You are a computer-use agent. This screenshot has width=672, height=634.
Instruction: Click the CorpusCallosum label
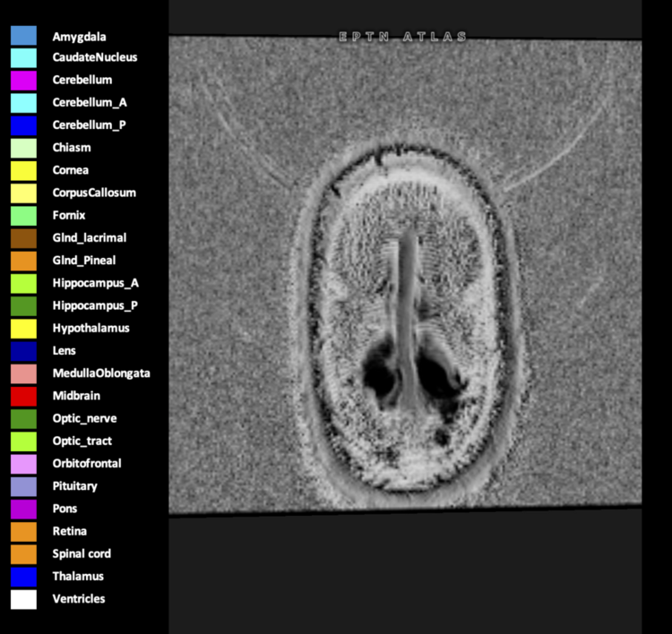click(94, 193)
